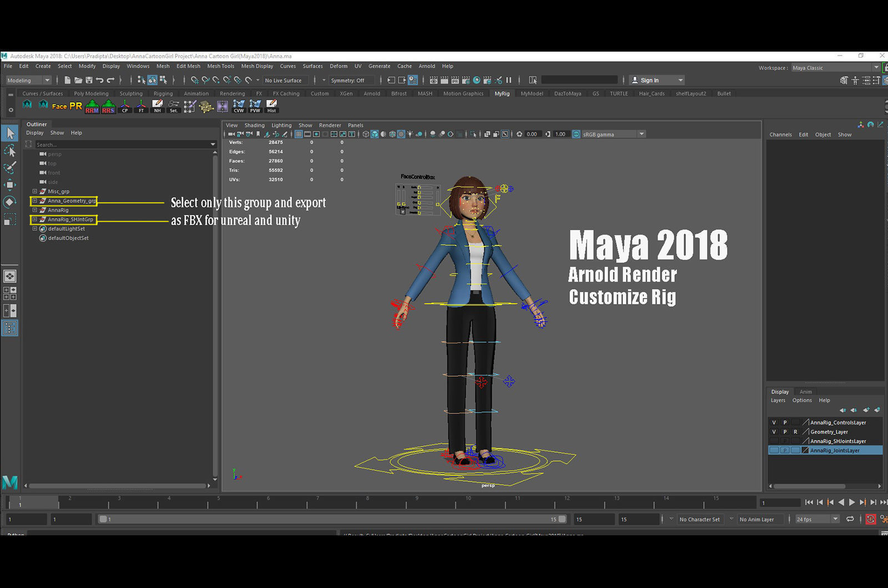
Task: Expand AnnaRig node in Outliner
Action: click(x=34, y=210)
